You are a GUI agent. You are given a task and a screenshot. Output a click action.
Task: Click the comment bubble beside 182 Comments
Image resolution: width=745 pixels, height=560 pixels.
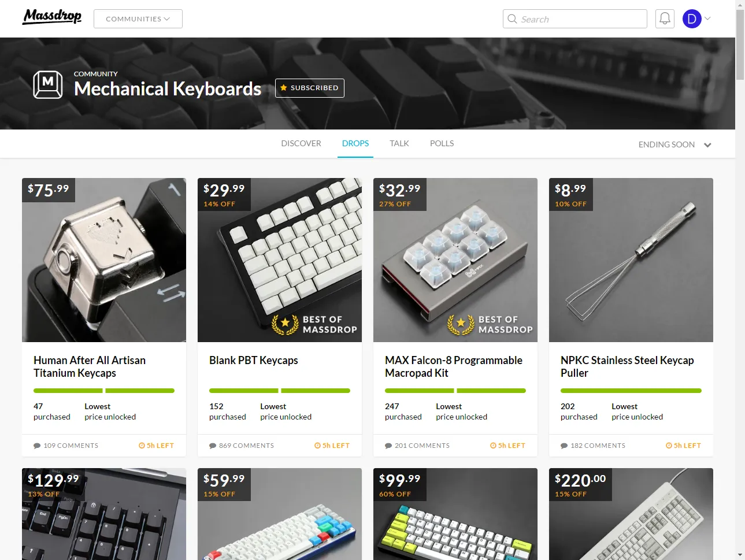point(564,446)
